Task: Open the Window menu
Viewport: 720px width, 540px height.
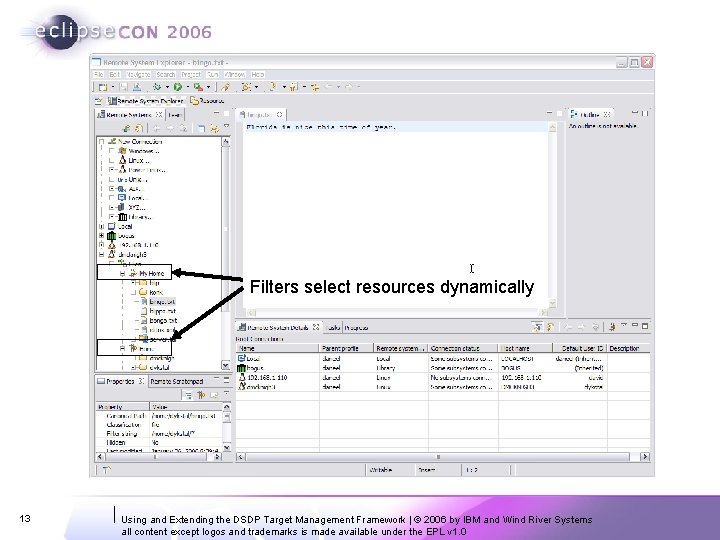Action: click(x=235, y=74)
